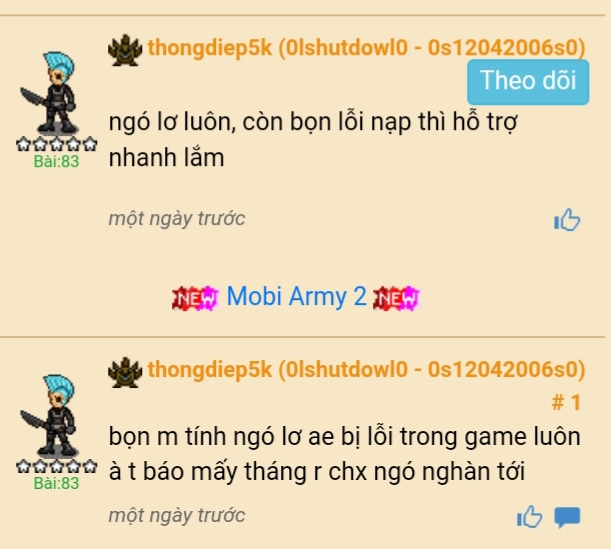Click the rank badge beside second username

125,372
